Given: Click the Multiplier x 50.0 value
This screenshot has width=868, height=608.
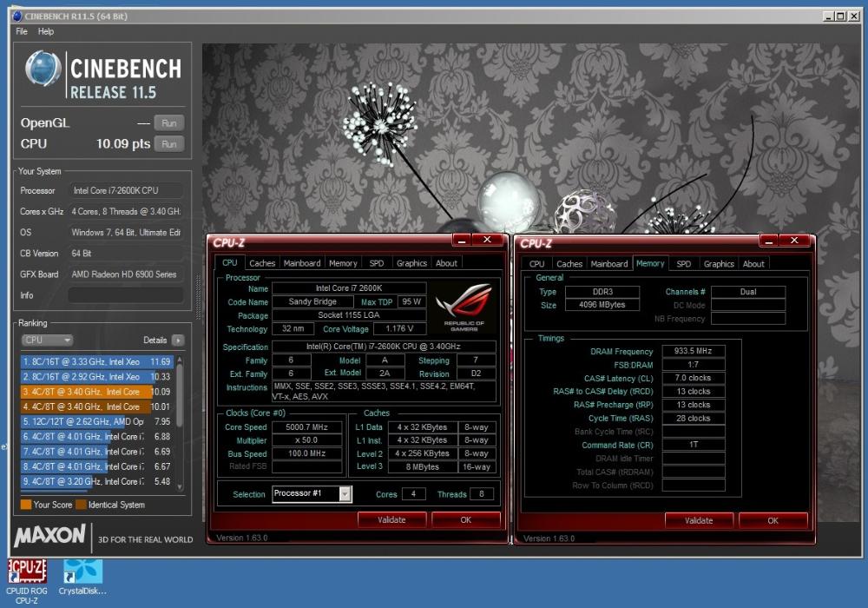Looking at the screenshot, I should point(306,440).
